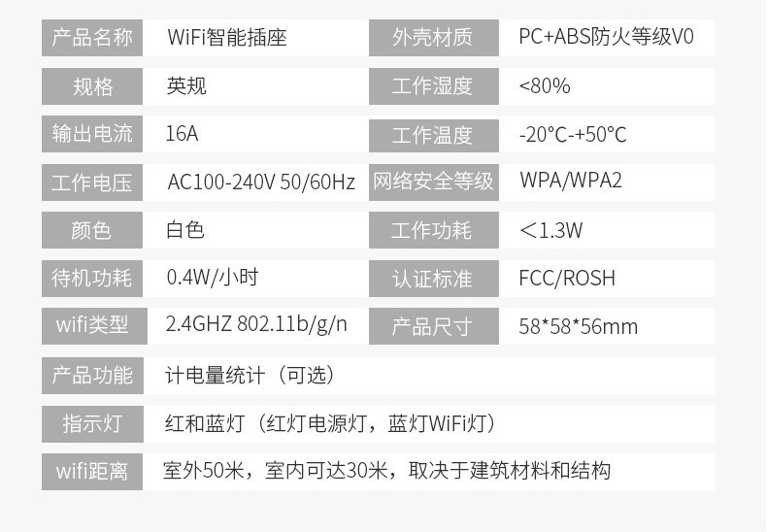This screenshot has height=532, width=767.
Task: Click the 规格 label cell
Action: [x=92, y=86]
